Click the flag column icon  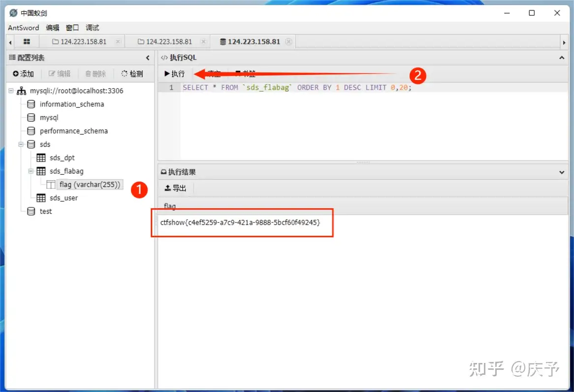[51, 185]
